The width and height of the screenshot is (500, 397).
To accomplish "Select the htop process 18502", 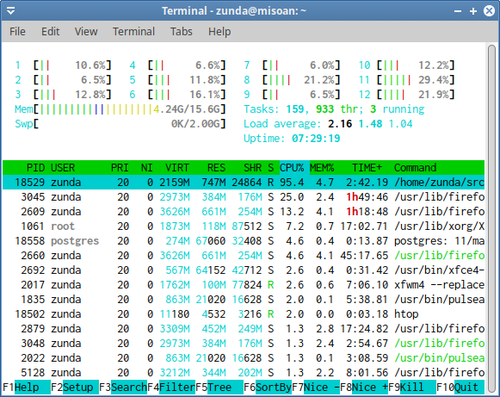I will pos(244,314).
